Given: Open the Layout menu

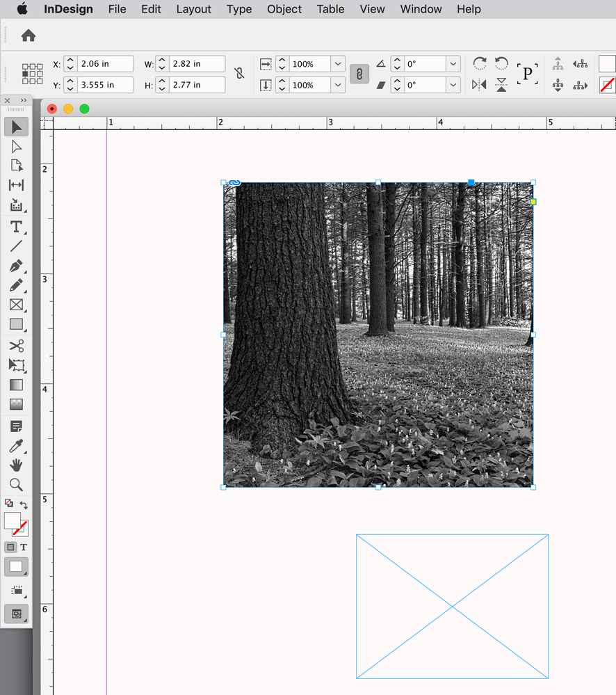Looking at the screenshot, I should (193, 9).
